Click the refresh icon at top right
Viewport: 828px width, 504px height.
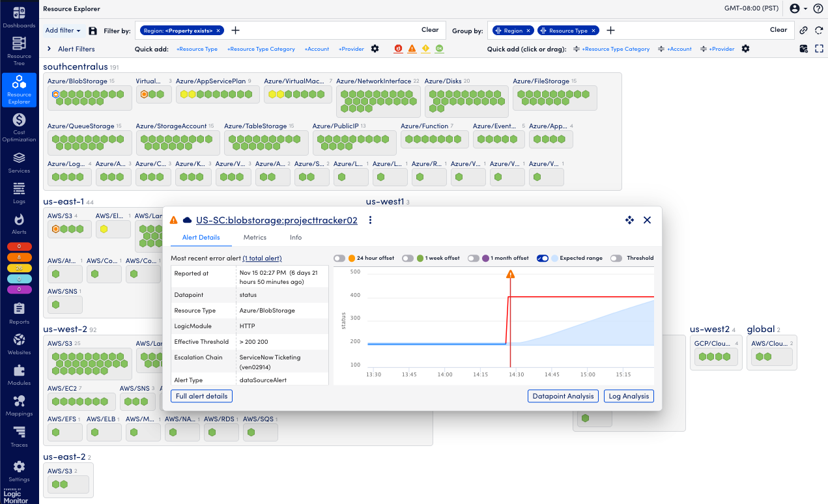pyautogui.click(x=819, y=30)
